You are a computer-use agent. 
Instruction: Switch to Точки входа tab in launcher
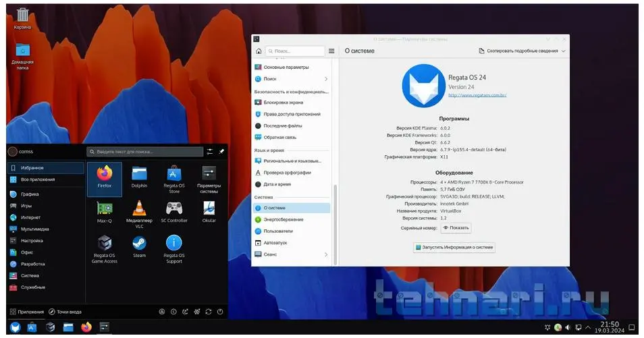[65, 312]
